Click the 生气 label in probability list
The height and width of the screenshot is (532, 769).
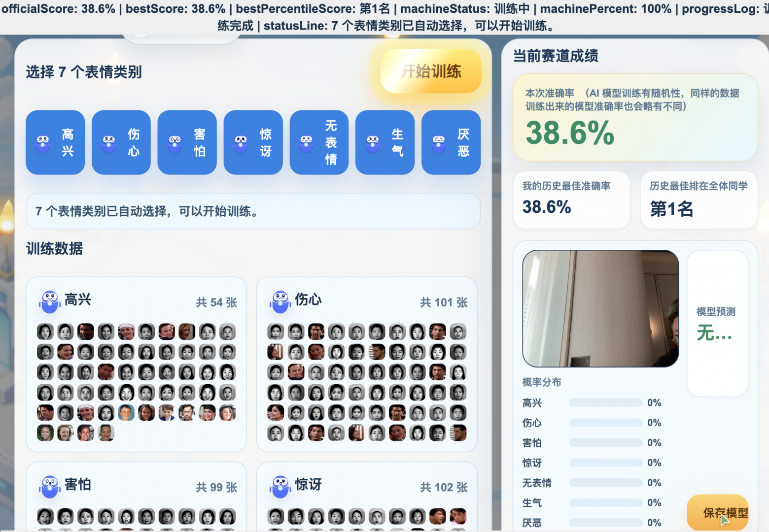coord(532,502)
